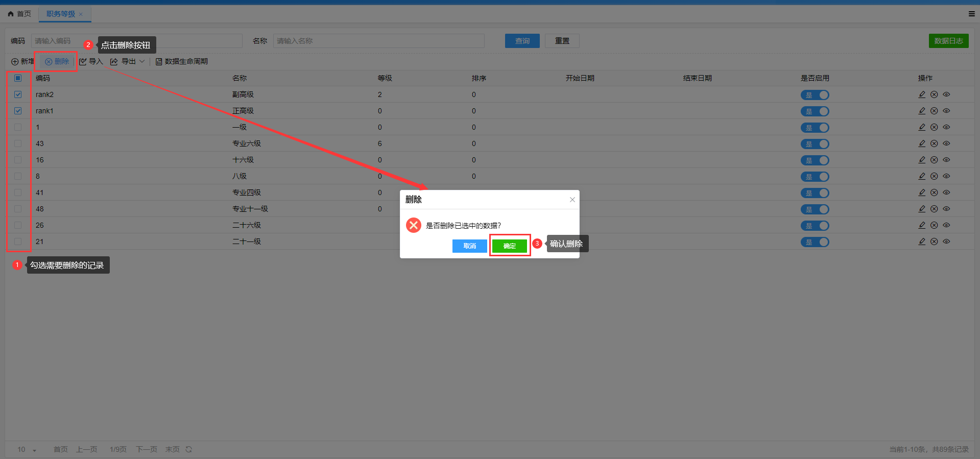Open 数据生命周期 data lifecycle

[x=181, y=61]
